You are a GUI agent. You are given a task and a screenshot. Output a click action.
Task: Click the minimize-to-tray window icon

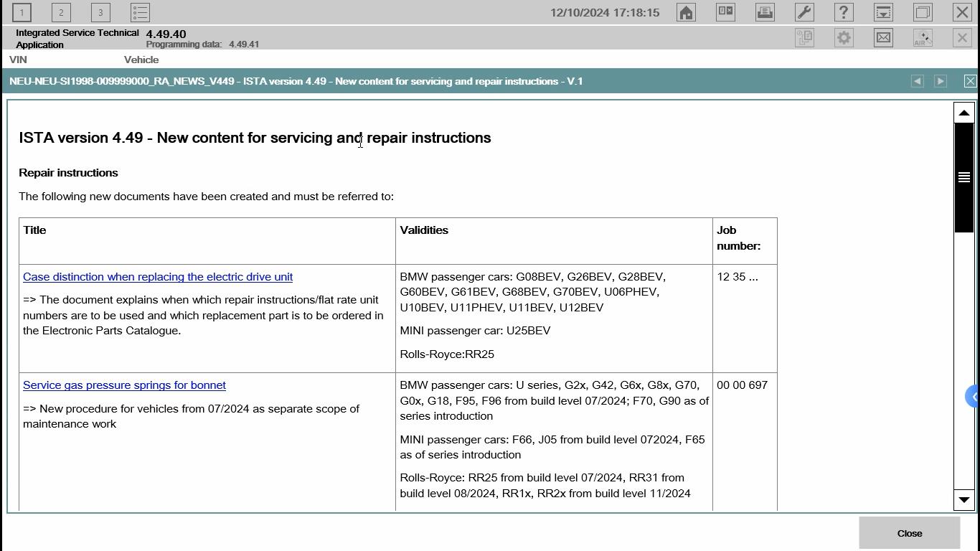(883, 12)
